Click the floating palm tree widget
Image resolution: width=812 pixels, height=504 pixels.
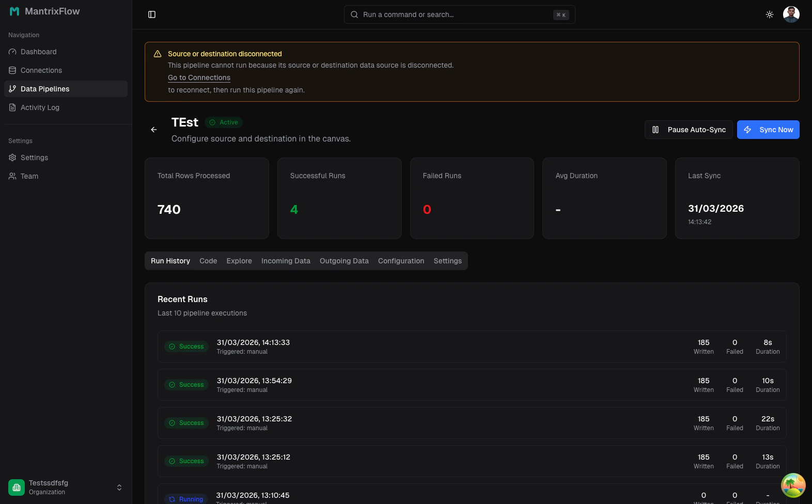[793, 485]
